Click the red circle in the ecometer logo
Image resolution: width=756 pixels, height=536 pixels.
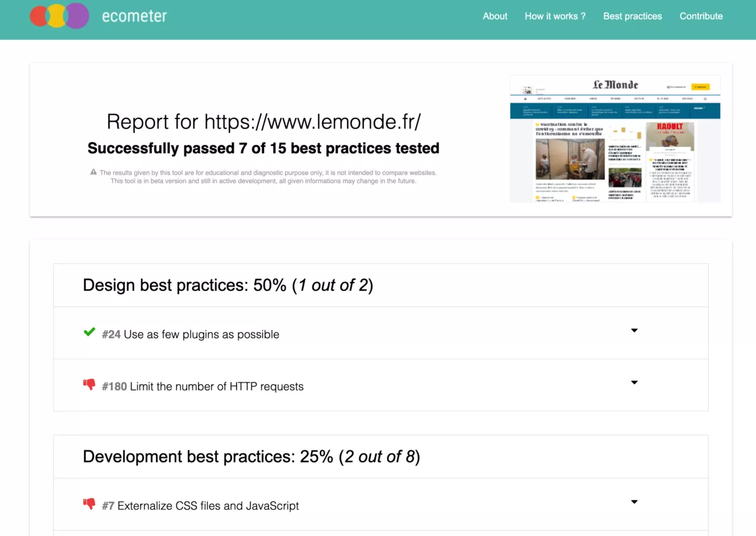[x=38, y=16]
